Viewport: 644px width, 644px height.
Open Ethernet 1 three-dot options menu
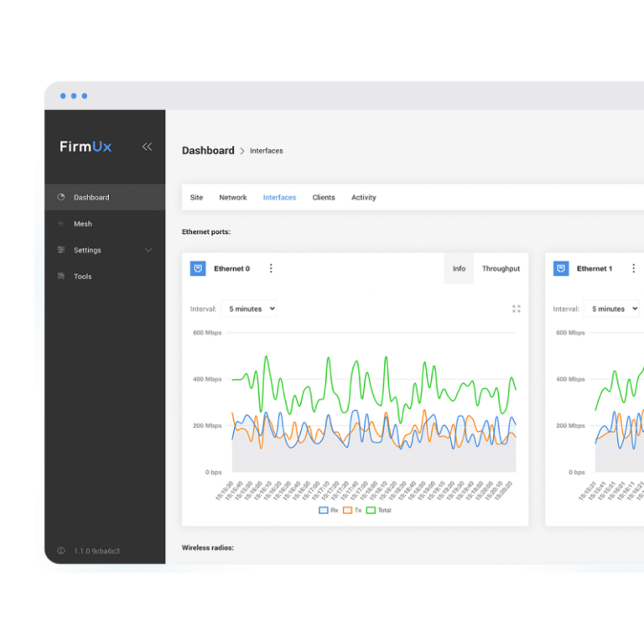tap(633, 268)
